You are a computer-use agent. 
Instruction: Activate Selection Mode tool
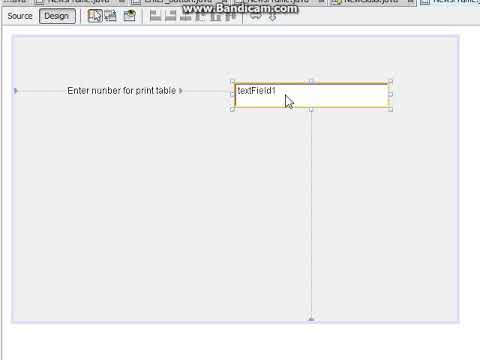pyautogui.click(x=95, y=16)
